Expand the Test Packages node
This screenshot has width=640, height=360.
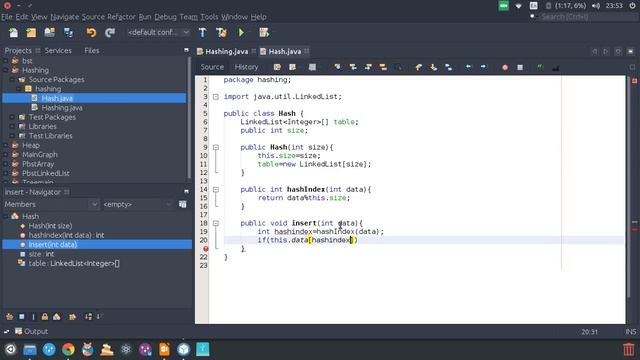pyautogui.click(x=12, y=117)
